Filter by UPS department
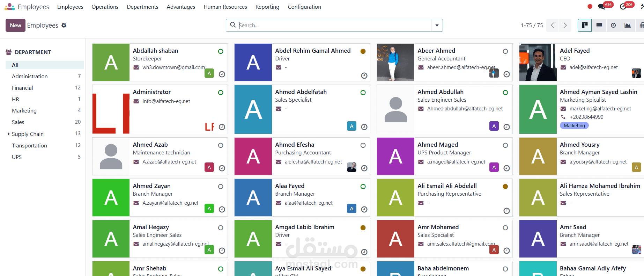The height and width of the screenshot is (276, 644). pos(45,157)
